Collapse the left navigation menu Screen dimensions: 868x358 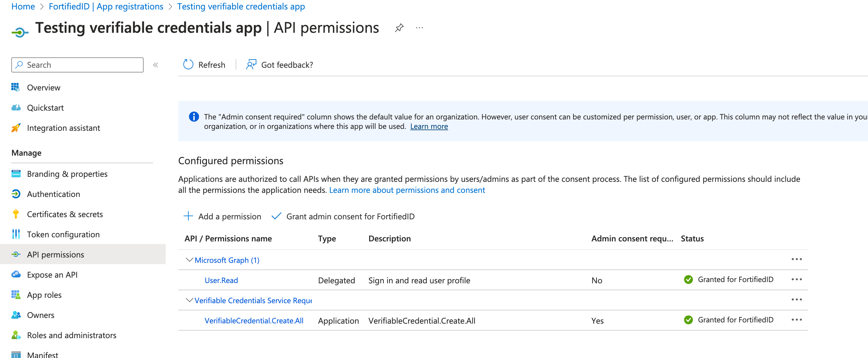coord(155,65)
